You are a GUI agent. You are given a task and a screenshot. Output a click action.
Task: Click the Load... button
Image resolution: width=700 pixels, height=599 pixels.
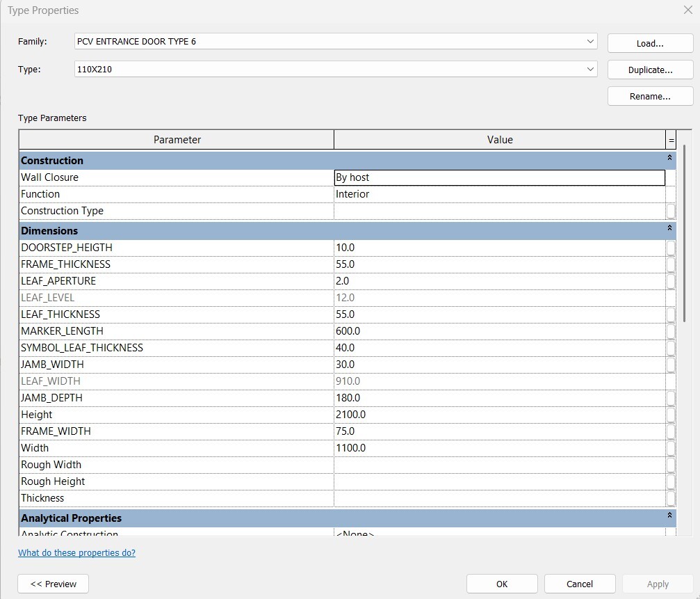(x=650, y=43)
